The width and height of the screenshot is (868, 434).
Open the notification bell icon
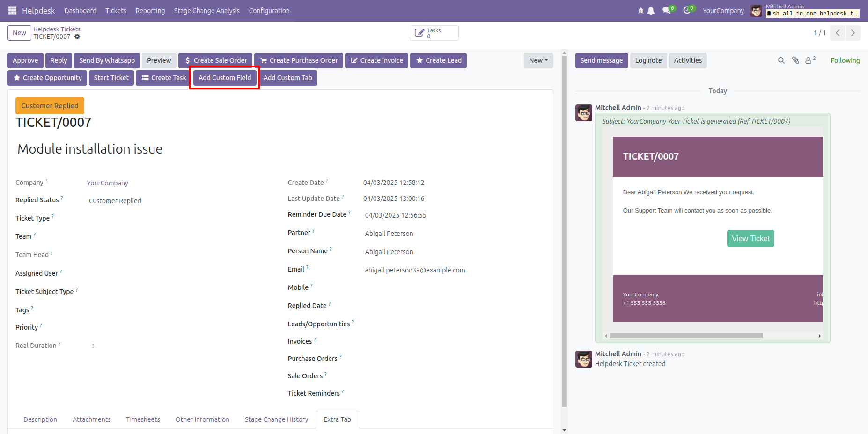click(651, 11)
